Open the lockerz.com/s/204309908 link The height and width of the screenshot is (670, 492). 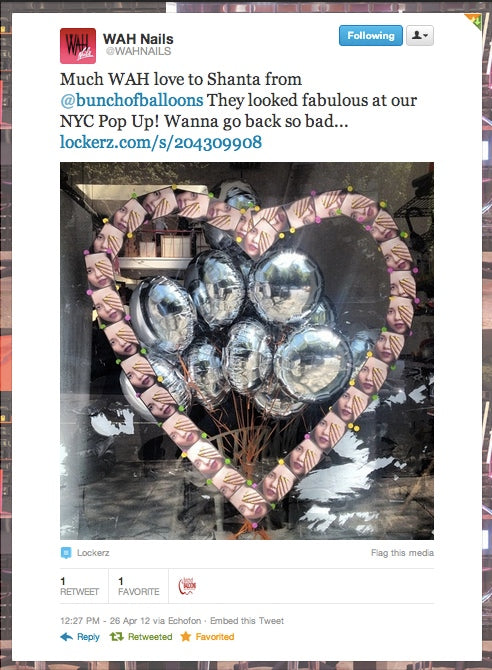[x=161, y=142]
